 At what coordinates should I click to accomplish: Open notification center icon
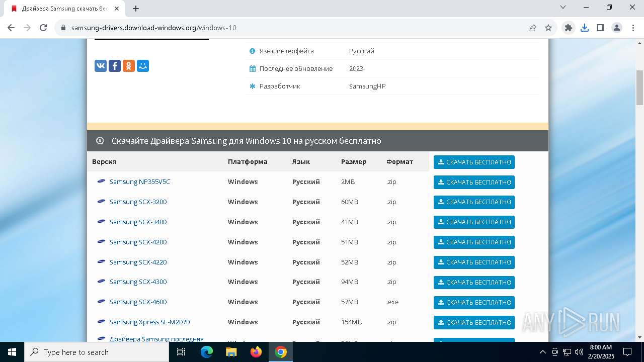pyautogui.click(x=627, y=352)
